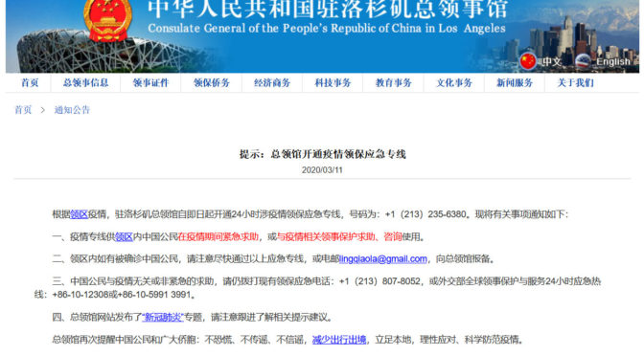Click the 领区 link in the first paragraph
This screenshot has height=356, width=644.
pyautogui.click(x=80, y=214)
